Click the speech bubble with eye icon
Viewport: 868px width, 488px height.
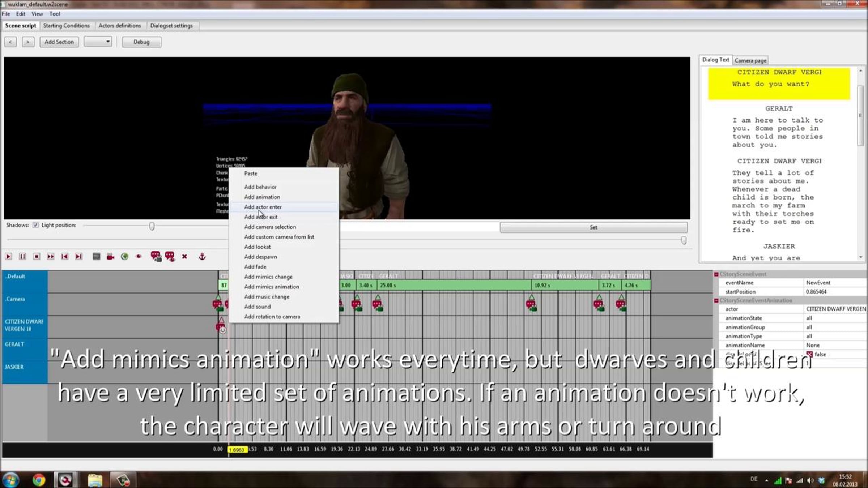point(170,256)
